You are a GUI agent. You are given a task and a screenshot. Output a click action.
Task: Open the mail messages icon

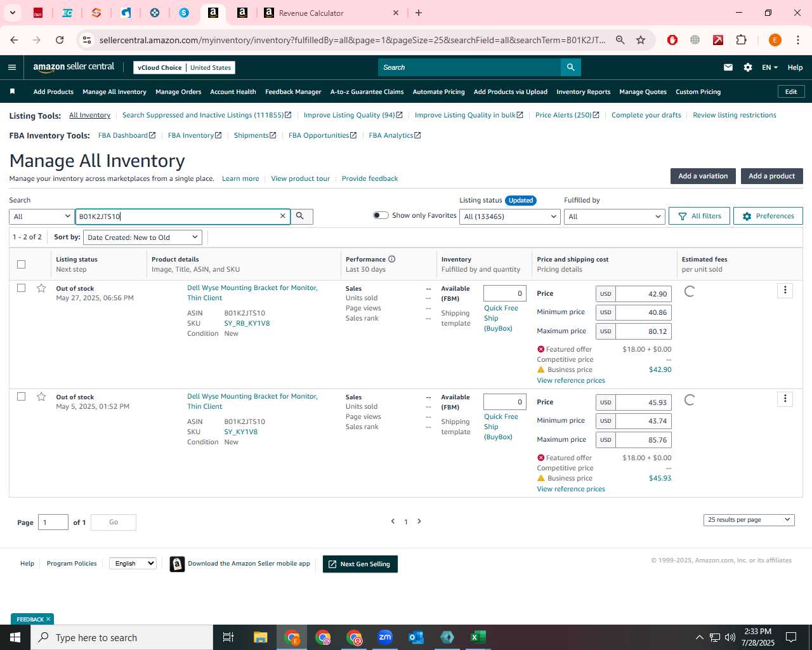[x=728, y=67]
